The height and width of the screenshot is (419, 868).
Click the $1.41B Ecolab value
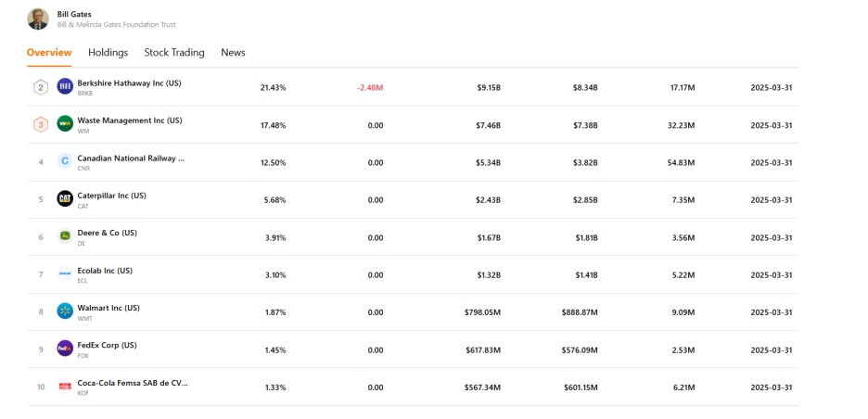[585, 275]
